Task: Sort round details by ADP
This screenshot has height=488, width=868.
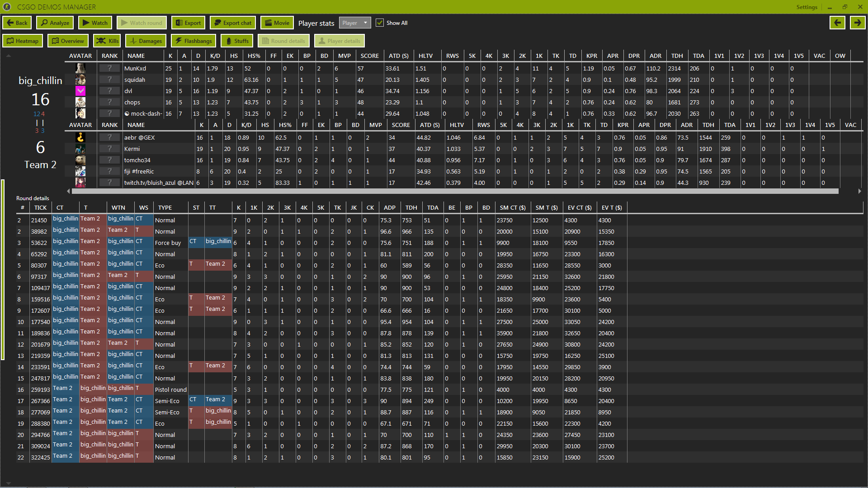Action: pos(390,207)
